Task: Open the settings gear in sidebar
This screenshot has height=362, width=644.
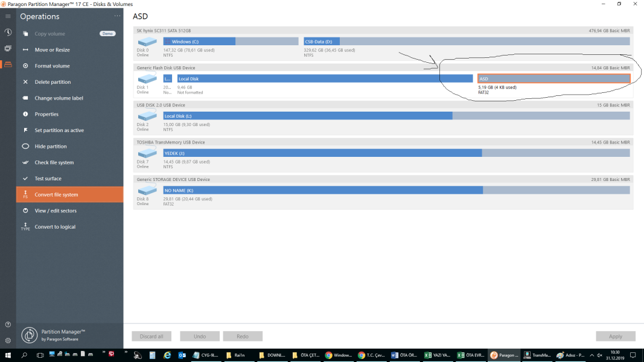Action: pos(8,340)
